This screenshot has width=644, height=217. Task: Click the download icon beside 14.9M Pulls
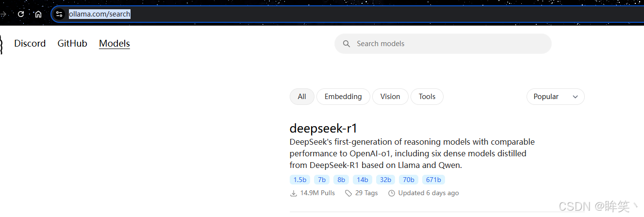[x=293, y=193]
